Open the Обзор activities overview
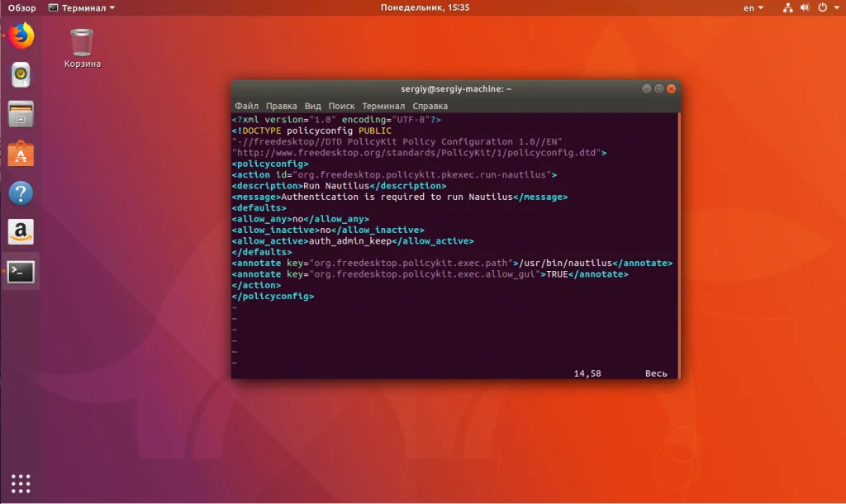The height and width of the screenshot is (504, 846). pyautogui.click(x=21, y=7)
